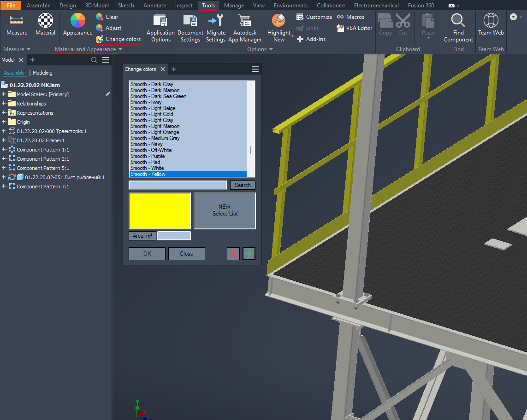This screenshot has height=420, width=527.
Task: Open the File menu
Action: point(11,6)
